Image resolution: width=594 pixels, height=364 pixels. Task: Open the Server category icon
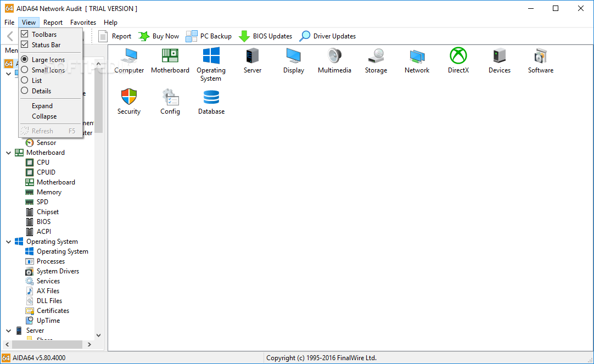coord(253,60)
